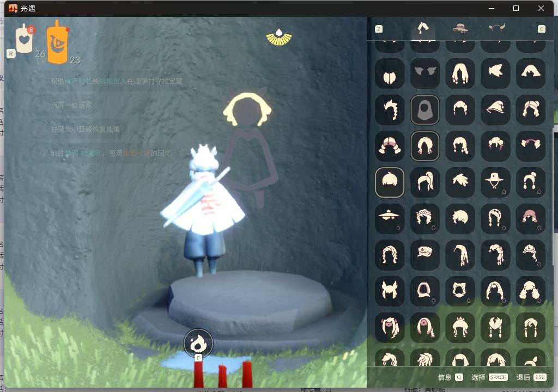Select the two-lobed split hairstyle
Viewport: 558px width, 392px height.
click(x=390, y=73)
